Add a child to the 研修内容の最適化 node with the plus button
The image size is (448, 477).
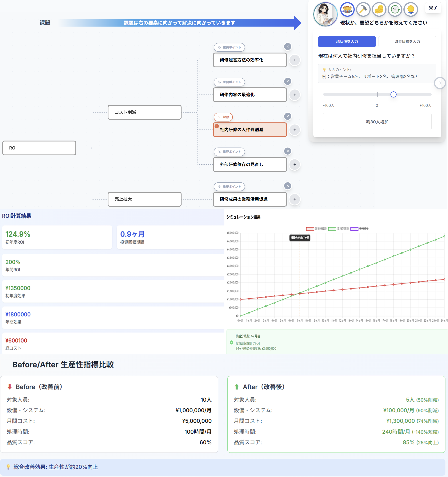point(294,95)
